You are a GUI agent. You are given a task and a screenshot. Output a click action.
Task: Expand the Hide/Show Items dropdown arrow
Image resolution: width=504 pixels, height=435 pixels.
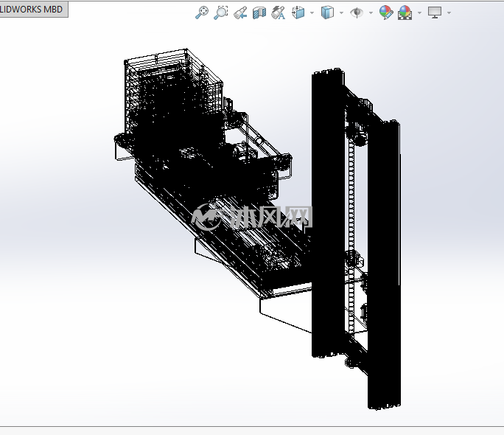pyautogui.click(x=371, y=13)
